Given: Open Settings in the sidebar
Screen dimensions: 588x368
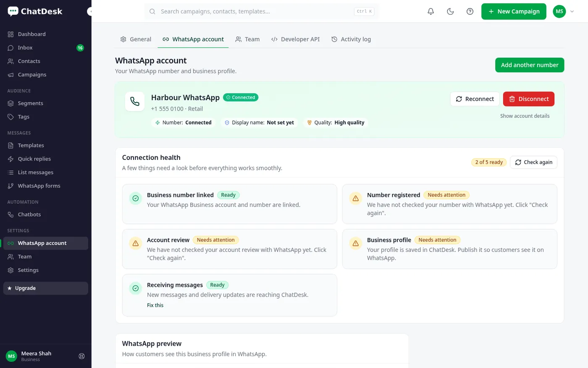Looking at the screenshot, I should [x=46, y=270].
